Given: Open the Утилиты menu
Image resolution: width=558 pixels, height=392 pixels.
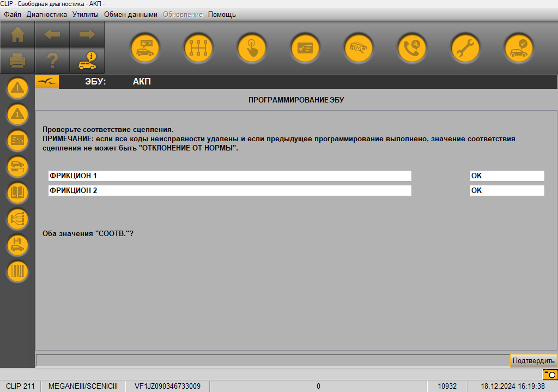Looking at the screenshot, I should click(x=86, y=15).
